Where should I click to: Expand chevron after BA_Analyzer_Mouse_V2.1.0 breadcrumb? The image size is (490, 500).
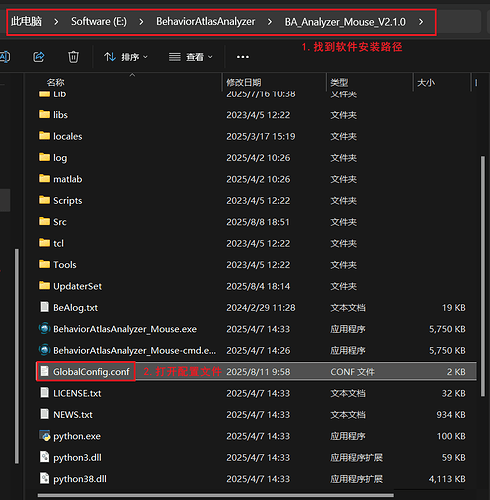421,22
